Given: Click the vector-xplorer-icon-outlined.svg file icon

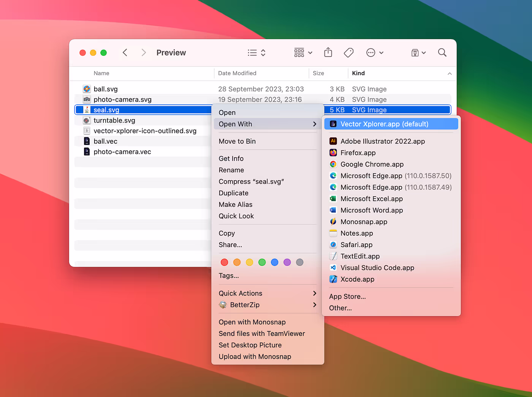Looking at the screenshot, I should pos(87,131).
